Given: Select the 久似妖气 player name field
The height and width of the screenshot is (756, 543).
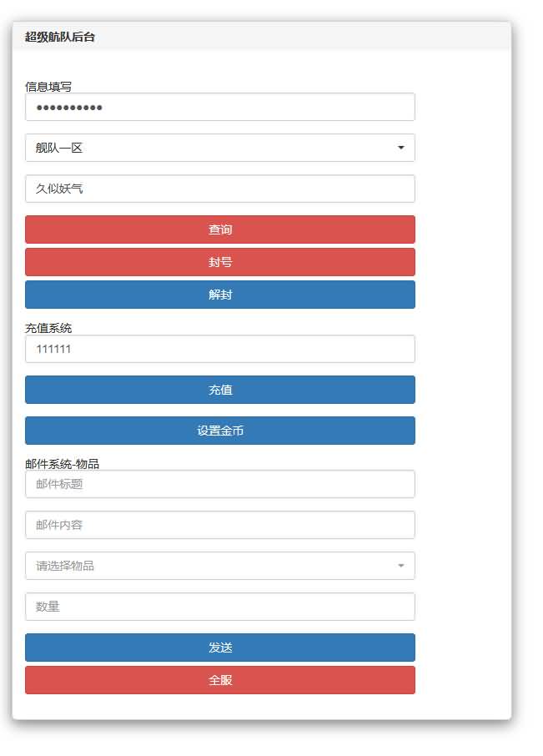Looking at the screenshot, I should 220,189.
